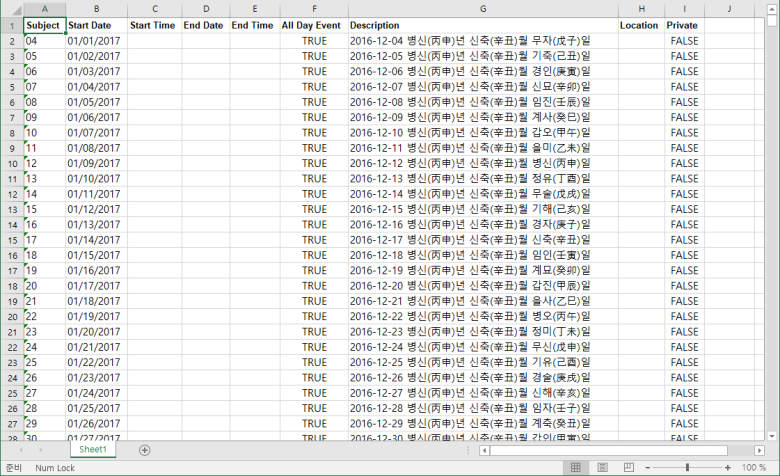The width and height of the screenshot is (780, 476).
Task: Select column G header
Action: [x=482, y=9]
